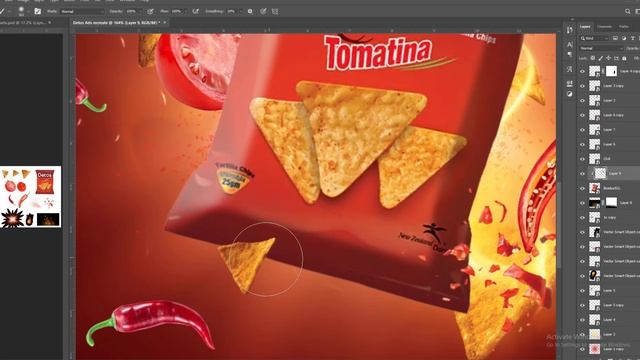Click the reference assets image in left panel

31,197
